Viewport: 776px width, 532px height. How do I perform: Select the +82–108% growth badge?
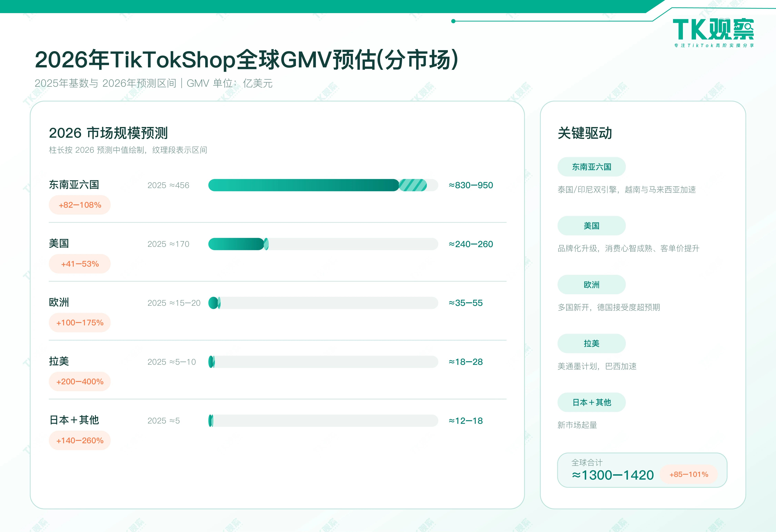coord(80,205)
